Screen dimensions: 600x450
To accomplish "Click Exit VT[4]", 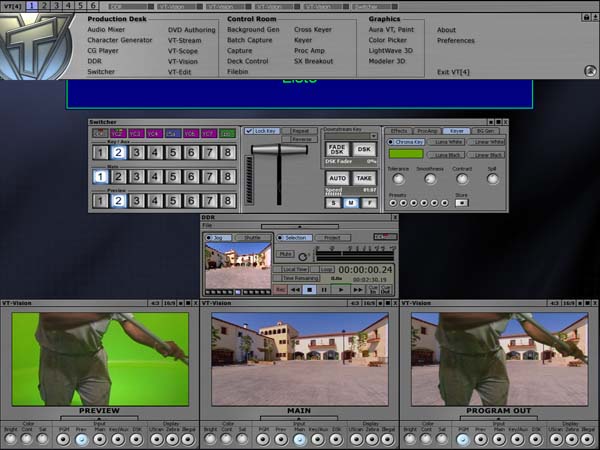I will (453, 72).
